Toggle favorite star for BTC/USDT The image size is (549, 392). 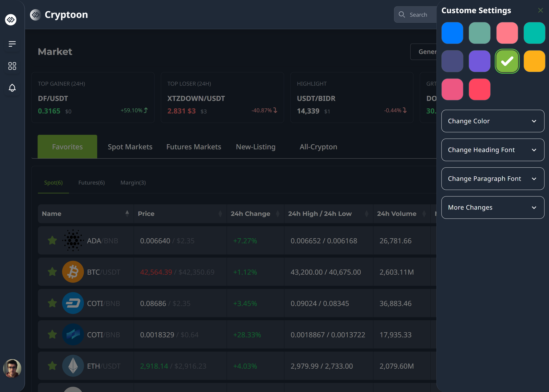click(52, 272)
